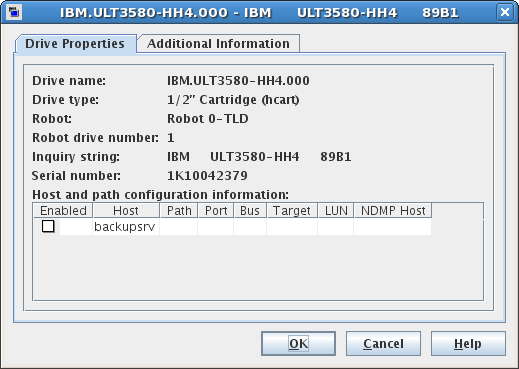Click the robot drive number value 1
Image resolution: width=519 pixels, height=369 pixels.
coord(171,138)
